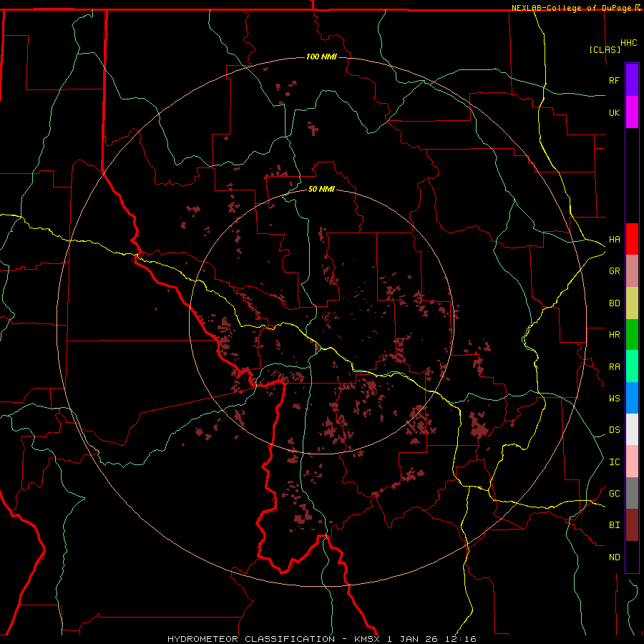Select the GC gray legend swatch
The width and height of the screenshot is (644, 644).
632,493
